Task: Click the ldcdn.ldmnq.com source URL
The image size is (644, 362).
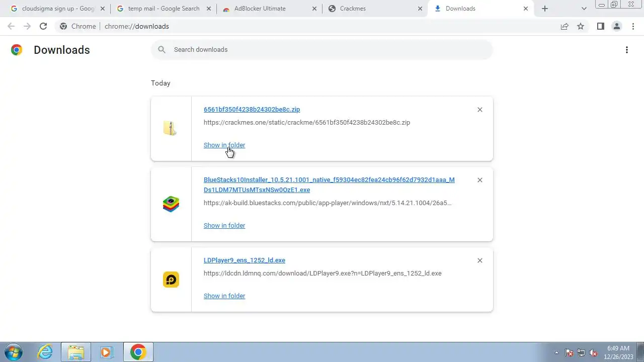Action: [x=323, y=274]
